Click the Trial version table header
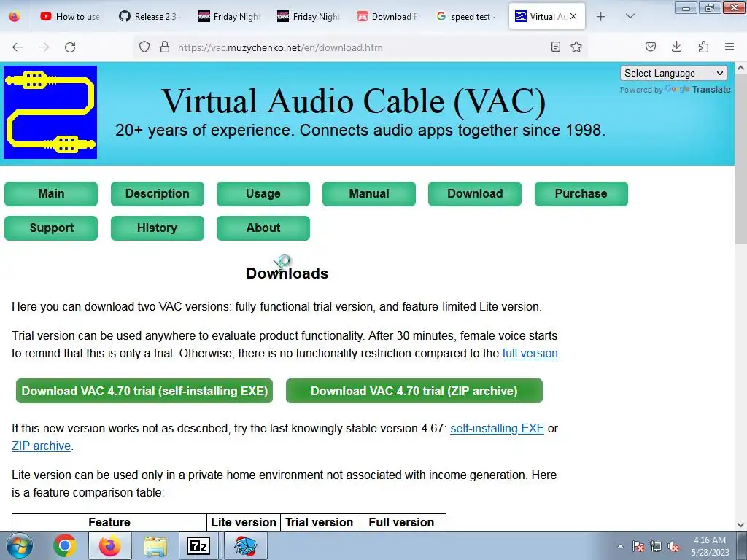This screenshot has height=560, width=747. point(319,522)
